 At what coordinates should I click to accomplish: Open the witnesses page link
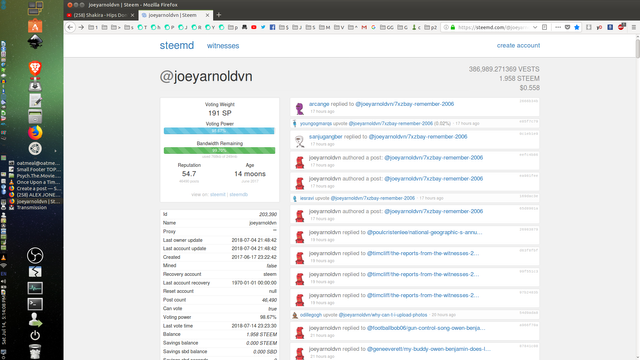coord(223,46)
